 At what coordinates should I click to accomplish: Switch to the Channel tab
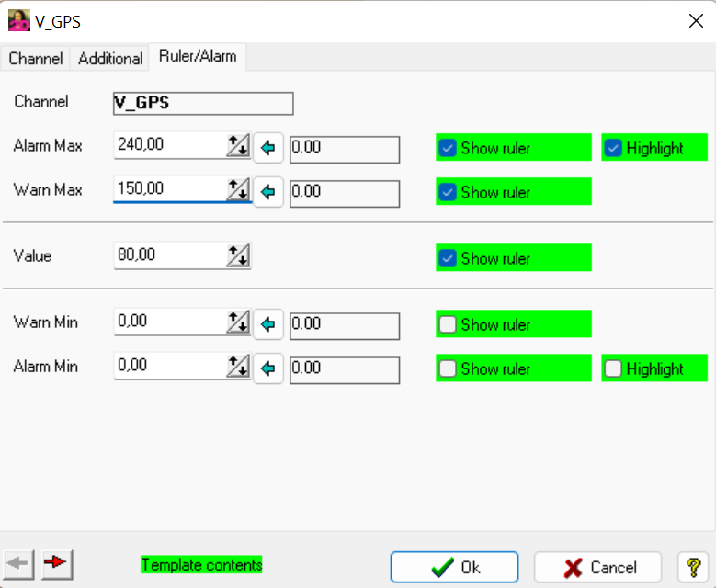(x=36, y=58)
